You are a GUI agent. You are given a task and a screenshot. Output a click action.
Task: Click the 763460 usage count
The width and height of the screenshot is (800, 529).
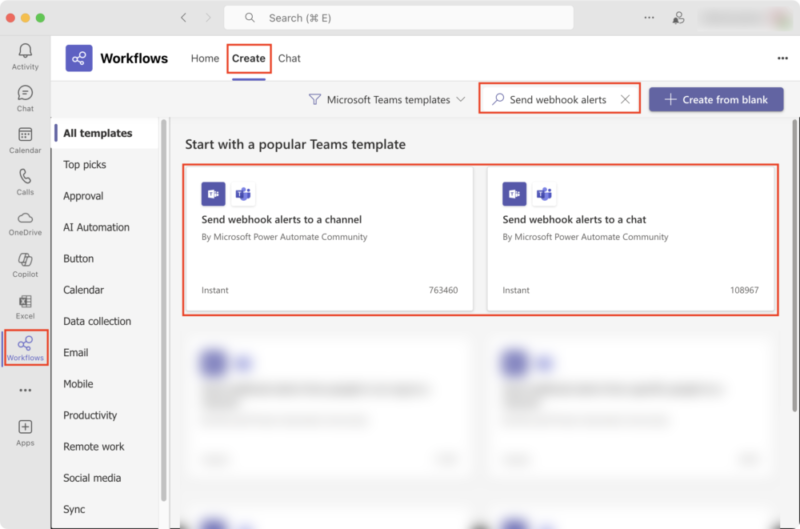pyautogui.click(x=443, y=290)
